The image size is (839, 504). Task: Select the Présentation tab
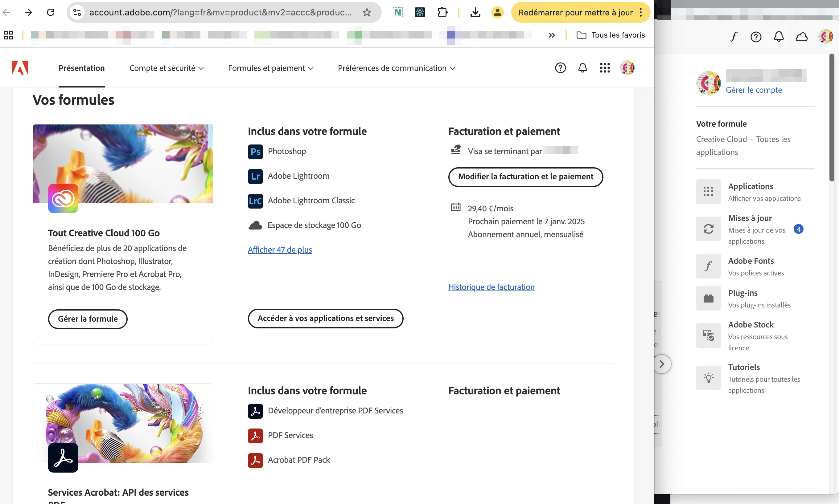coord(81,68)
